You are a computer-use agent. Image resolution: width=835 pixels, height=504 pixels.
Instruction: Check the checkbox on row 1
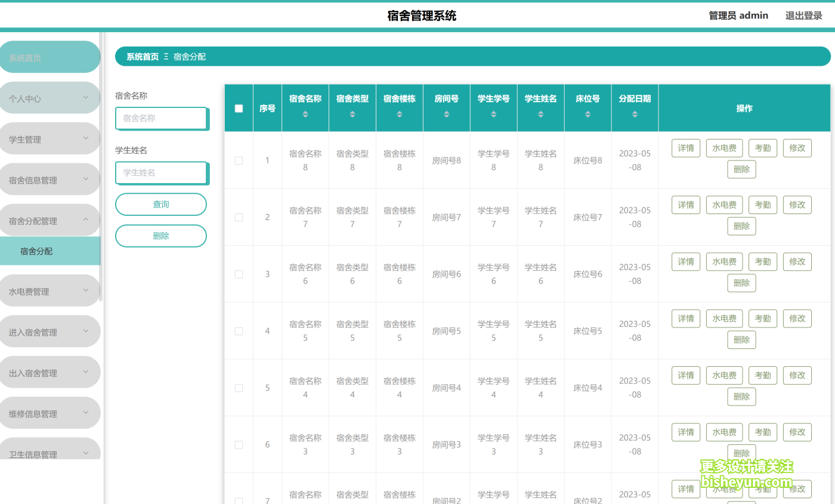(x=239, y=160)
